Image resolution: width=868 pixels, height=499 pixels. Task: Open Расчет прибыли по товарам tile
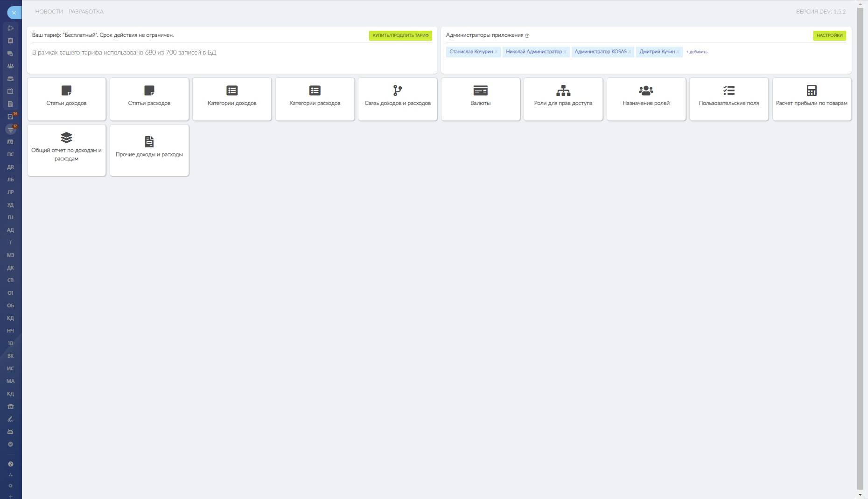(812, 99)
